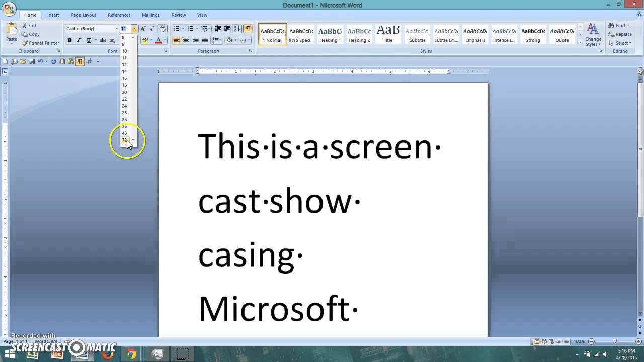
Task: Apply the Strong style
Action: (533, 34)
